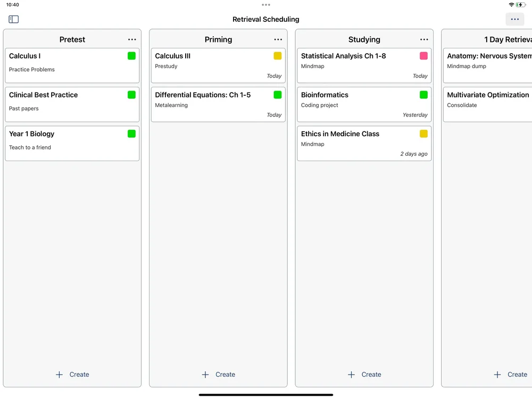This screenshot has height=399, width=532.
Task: Create a new card in Studying
Action: [x=364, y=375]
